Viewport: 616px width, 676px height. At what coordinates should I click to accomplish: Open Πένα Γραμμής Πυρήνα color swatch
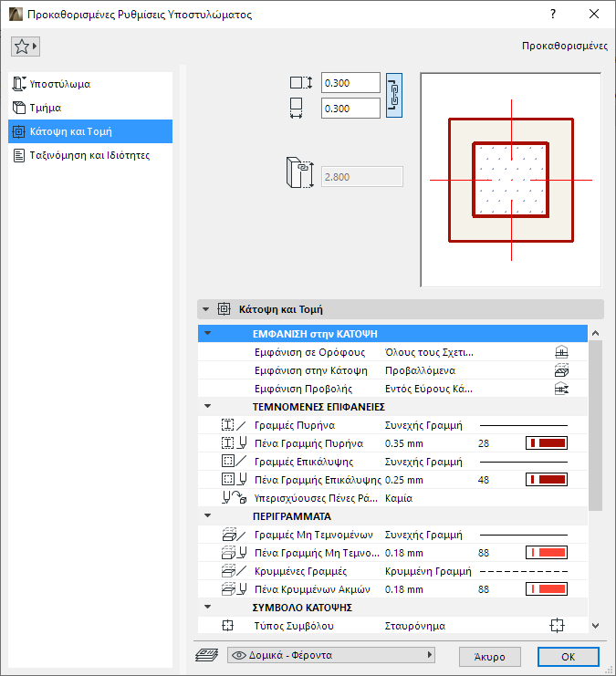(547, 443)
